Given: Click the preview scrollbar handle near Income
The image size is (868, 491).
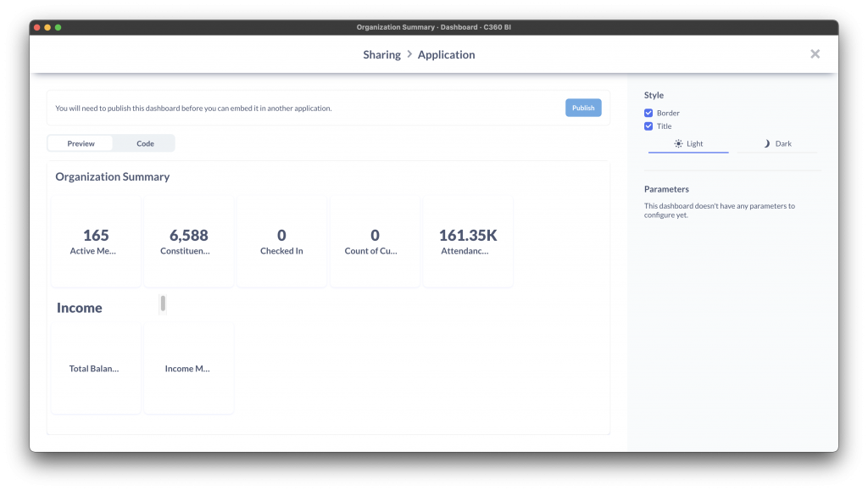Looking at the screenshot, I should pyautogui.click(x=163, y=304).
